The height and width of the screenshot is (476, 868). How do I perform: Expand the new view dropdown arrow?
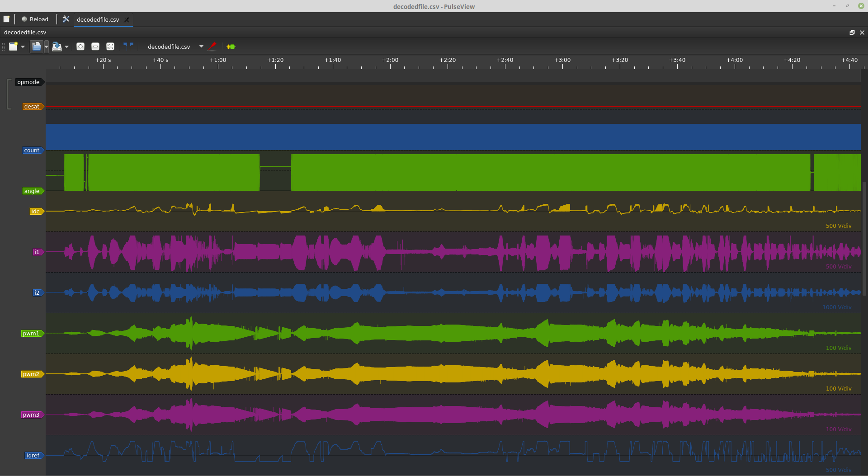click(23, 47)
